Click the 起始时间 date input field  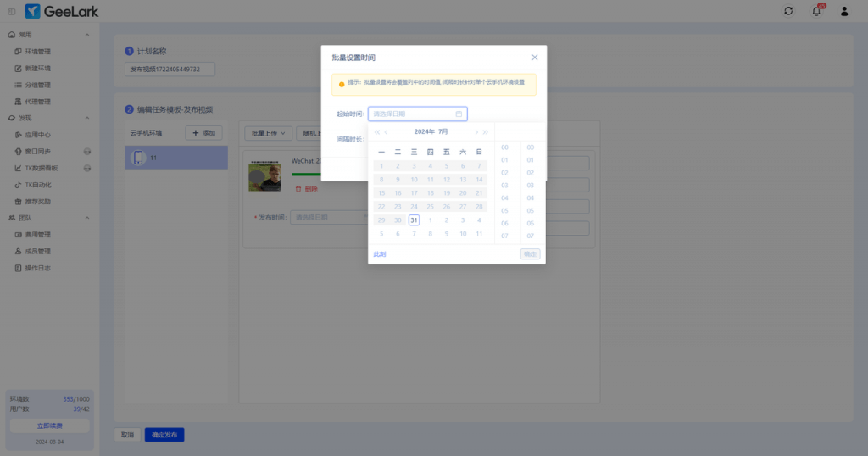pyautogui.click(x=413, y=114)
